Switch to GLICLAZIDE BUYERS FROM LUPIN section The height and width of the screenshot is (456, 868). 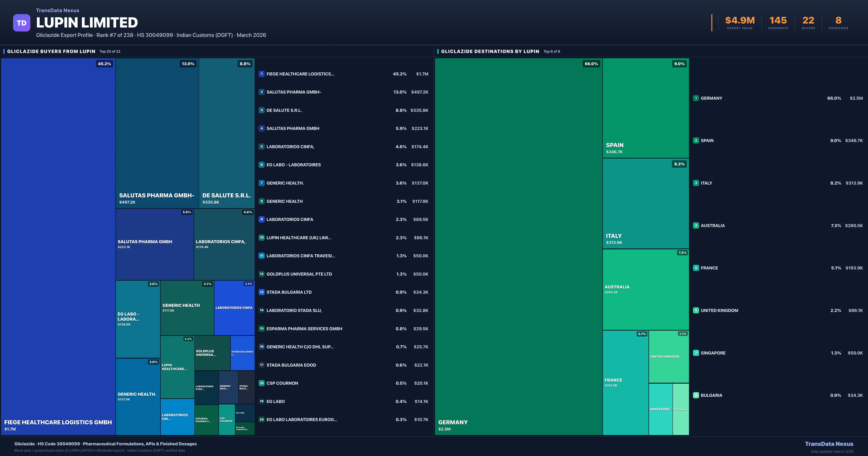point(51,51)
